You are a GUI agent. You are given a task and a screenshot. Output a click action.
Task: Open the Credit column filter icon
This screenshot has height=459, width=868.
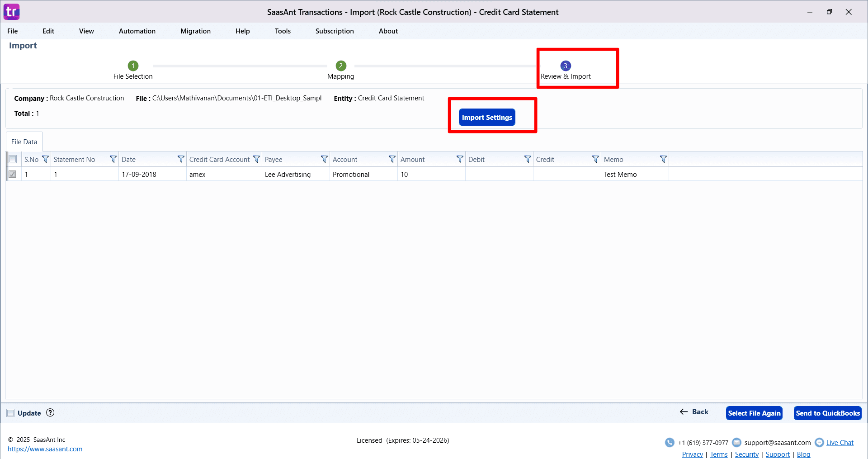595,159
